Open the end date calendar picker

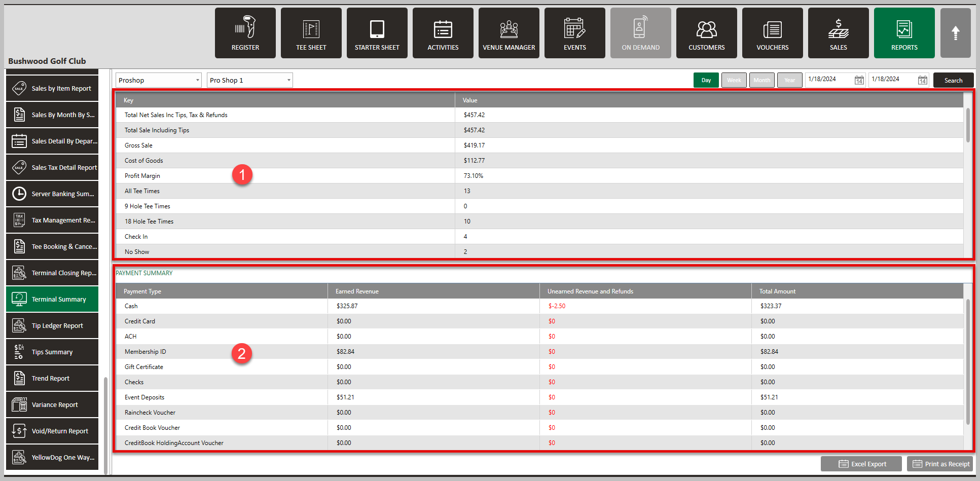click(922, 80)
